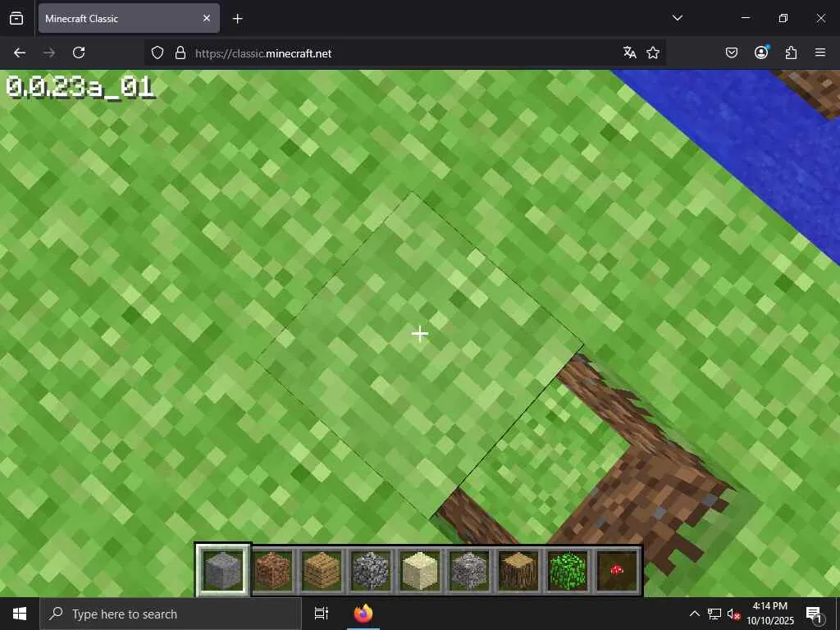Open Windows Start menu
The width and height of the screenshot is (840, 630).
click(x=20, y=614)
